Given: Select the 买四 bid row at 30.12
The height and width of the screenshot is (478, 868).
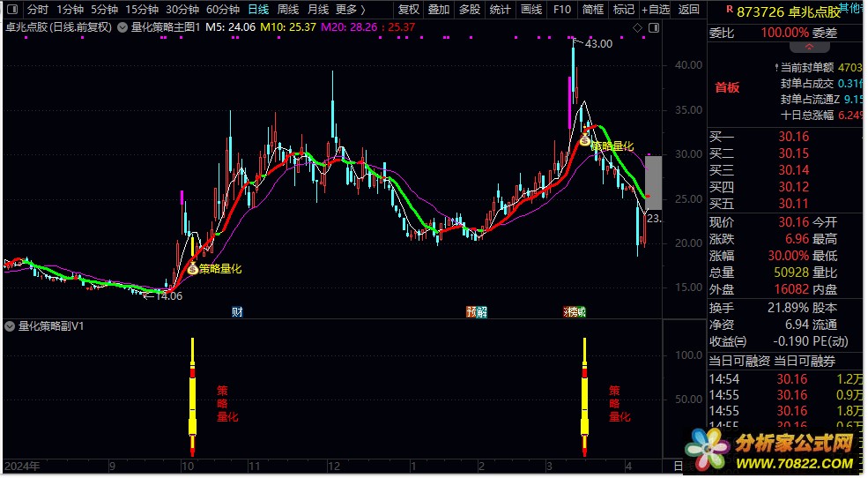Looking at the screenshot, I should (x=785, y=187).
